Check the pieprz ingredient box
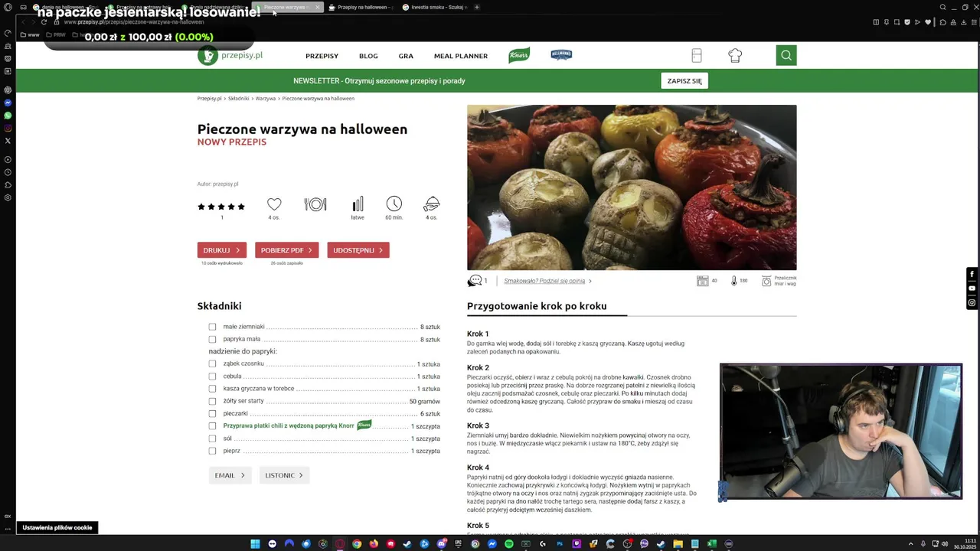Image resolution: width=980 pixels, height=551 pixels. [212, 451]
